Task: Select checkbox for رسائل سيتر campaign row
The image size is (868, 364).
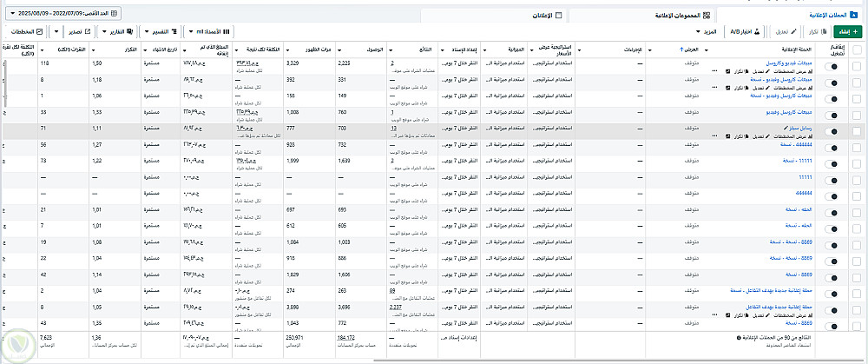Action: pyautogui.click(x=858, y=130)
